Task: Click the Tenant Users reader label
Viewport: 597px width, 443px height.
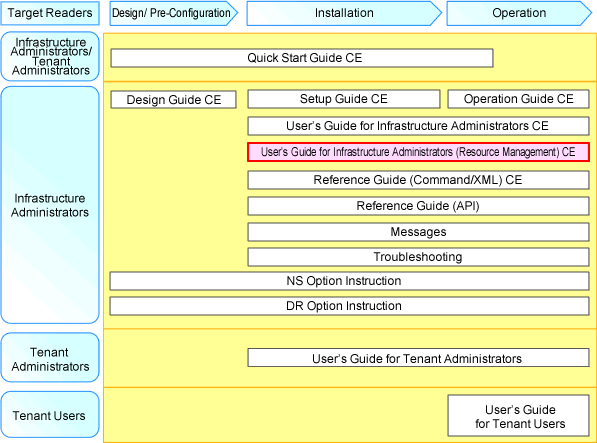Action: coord(50,415)
